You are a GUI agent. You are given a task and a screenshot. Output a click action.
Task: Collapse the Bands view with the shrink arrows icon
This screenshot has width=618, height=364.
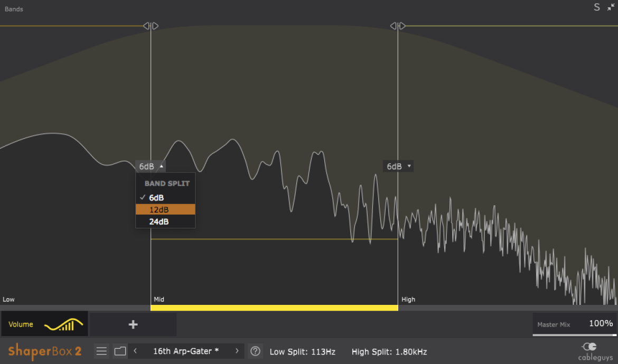pos(611,7)
